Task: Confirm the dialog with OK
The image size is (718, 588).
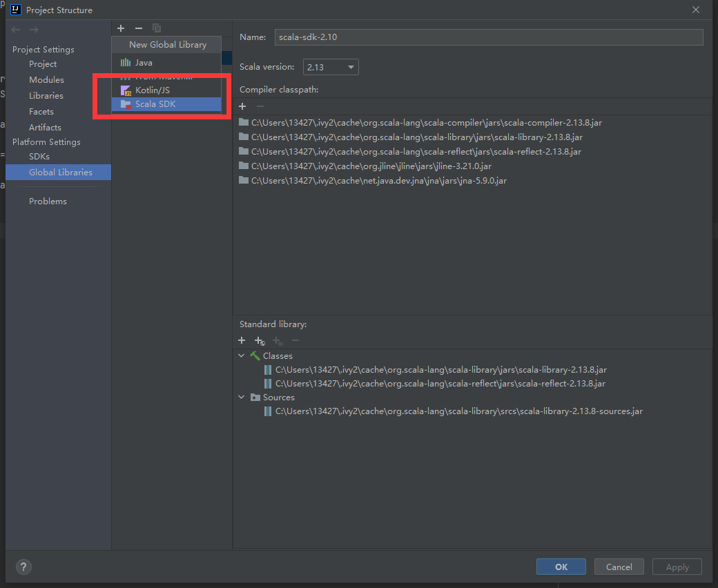Action: point(561,567)
